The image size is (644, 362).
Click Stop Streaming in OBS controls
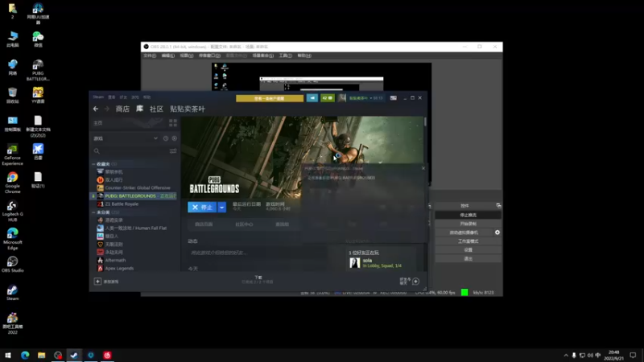pyautogui.click(x=468, y=215)
